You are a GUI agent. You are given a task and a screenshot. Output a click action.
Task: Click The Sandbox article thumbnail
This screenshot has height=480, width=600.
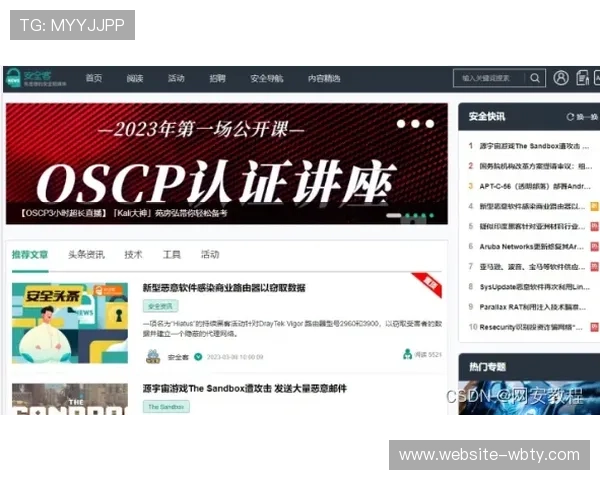tap(70, 399)
